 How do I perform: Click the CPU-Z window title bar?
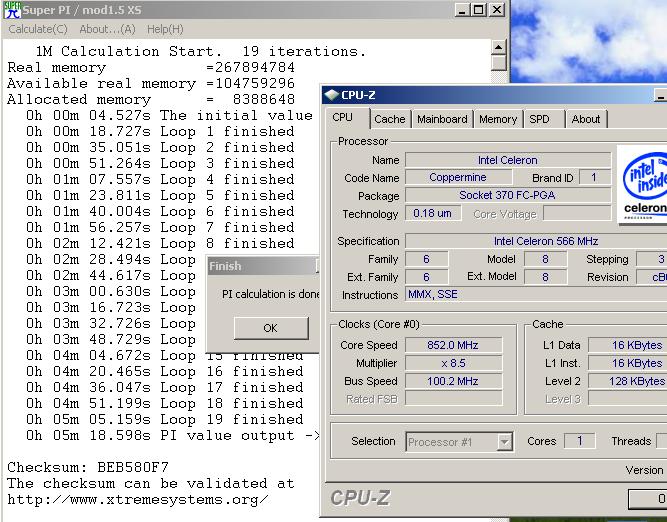tap(493, 95)
